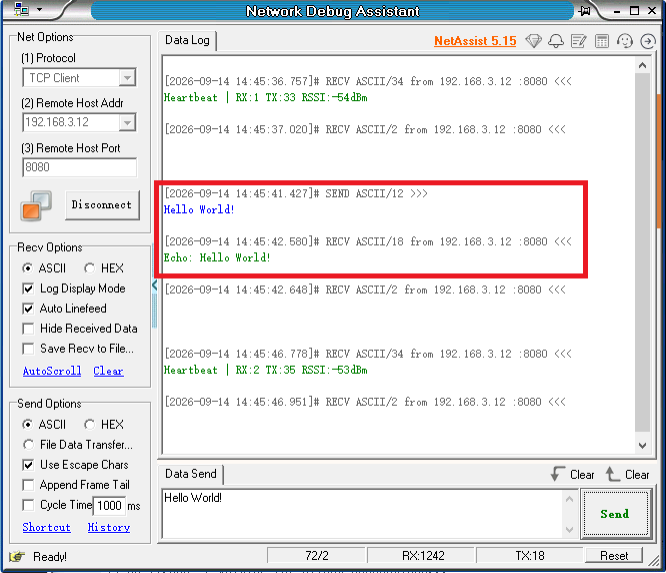Click the Ready status icon in the status bar
666x573 pixels.
(17, 556)
